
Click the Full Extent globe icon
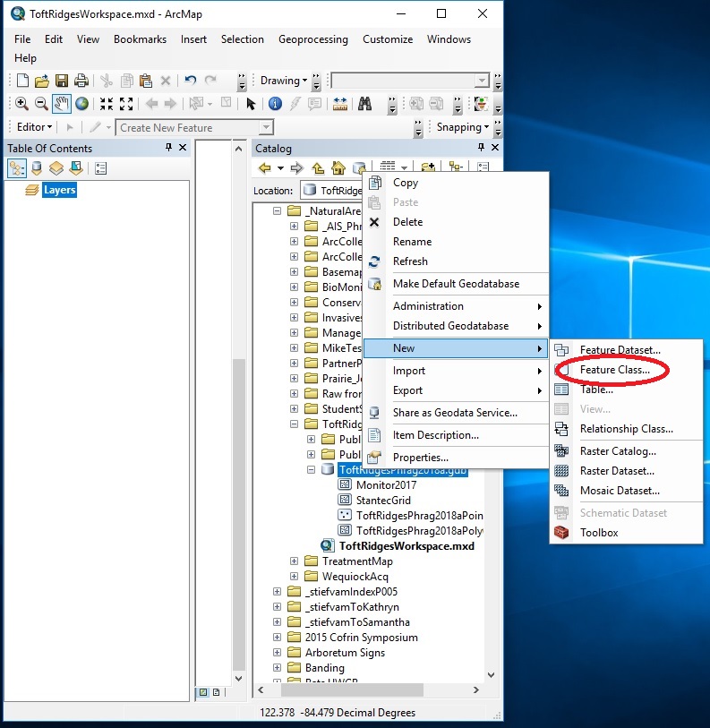pyautogui.click(x=82, y=104)
